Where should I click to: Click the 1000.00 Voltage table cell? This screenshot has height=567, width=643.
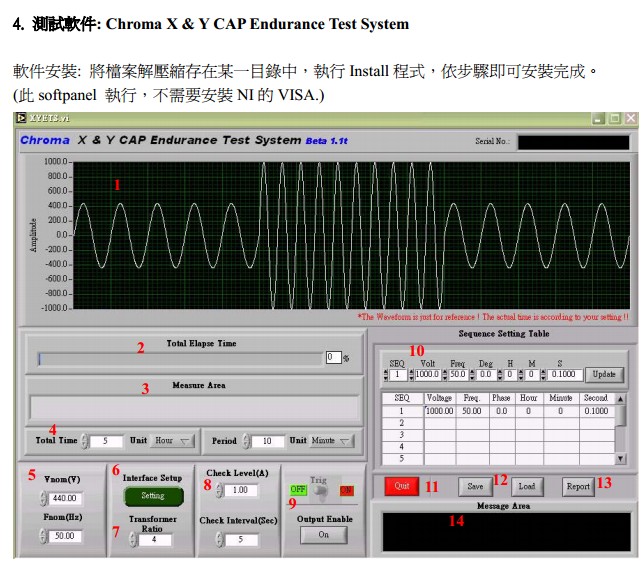pyautogui.click(x=440, y=411)
